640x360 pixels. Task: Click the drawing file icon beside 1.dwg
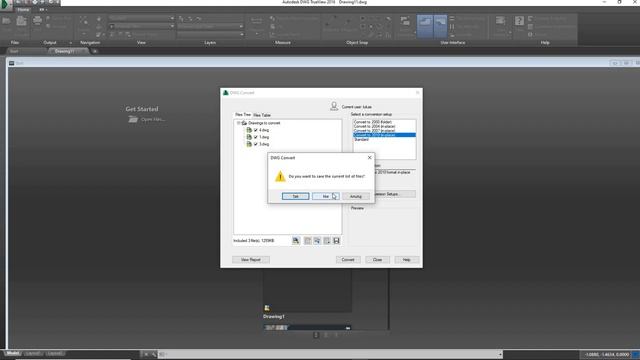[x=249, y=137]
